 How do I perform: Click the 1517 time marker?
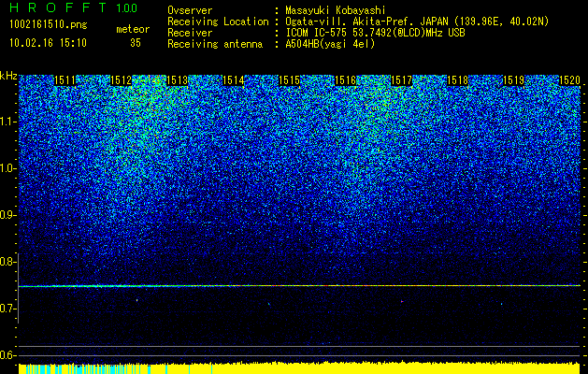401,80
